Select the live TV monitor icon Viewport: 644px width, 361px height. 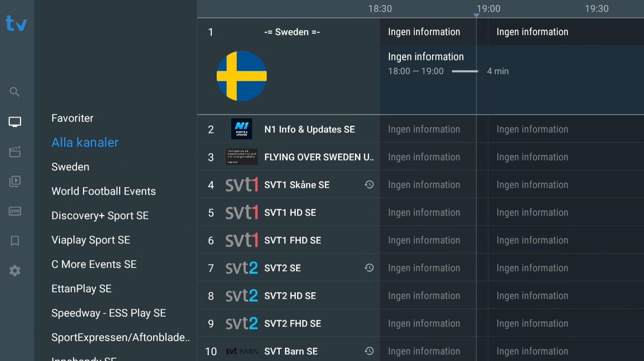click(x=15, y=122)
